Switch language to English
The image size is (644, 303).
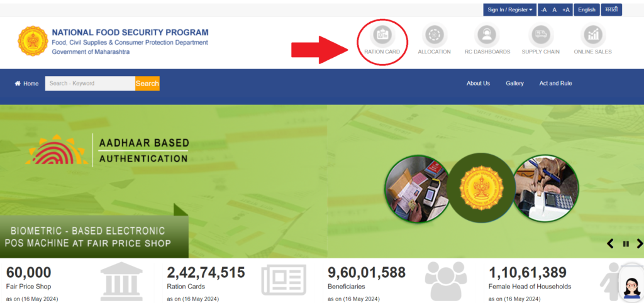click(587, 10)
